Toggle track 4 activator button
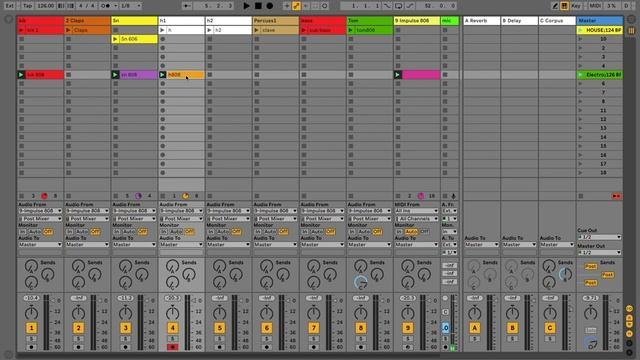 pyautogui.click(x=173, y=328)
